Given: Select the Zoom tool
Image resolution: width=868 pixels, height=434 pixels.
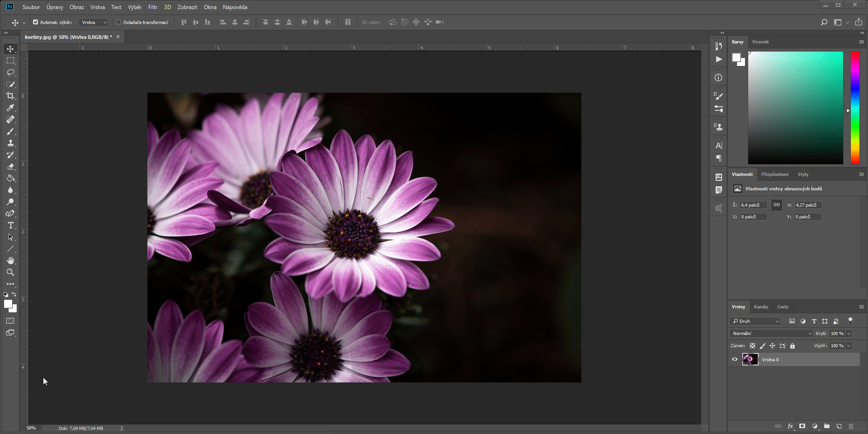Looking at the screenshot, I should 10,272.
